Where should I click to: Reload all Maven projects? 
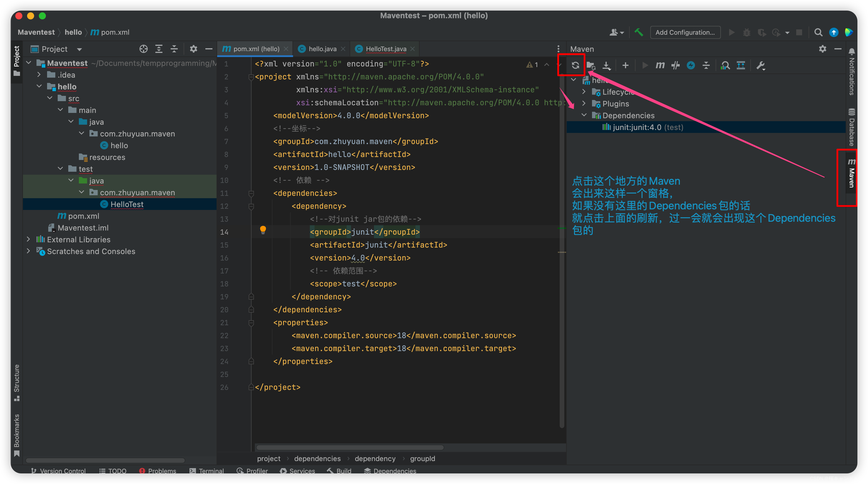click(x=575, y=65)
